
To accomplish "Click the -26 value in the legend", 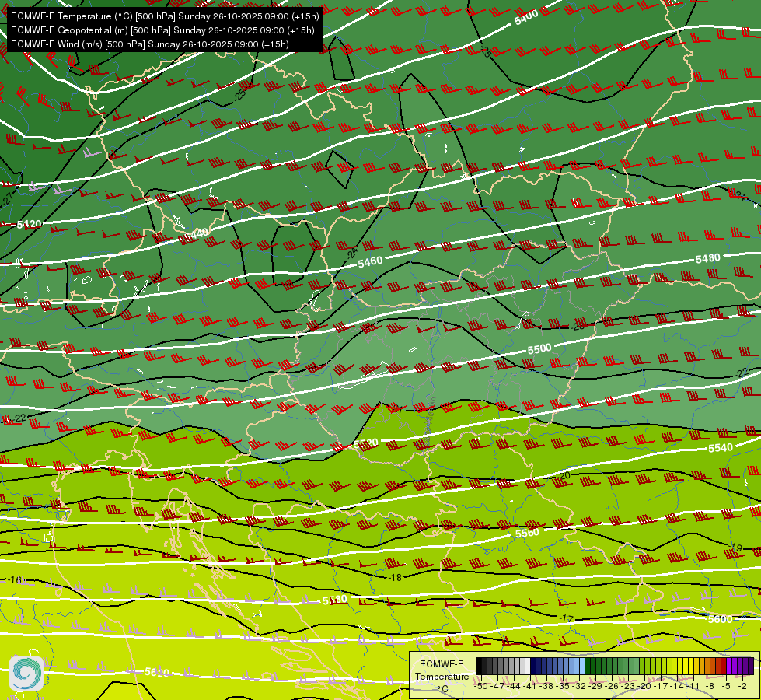I will coord(612,686).
